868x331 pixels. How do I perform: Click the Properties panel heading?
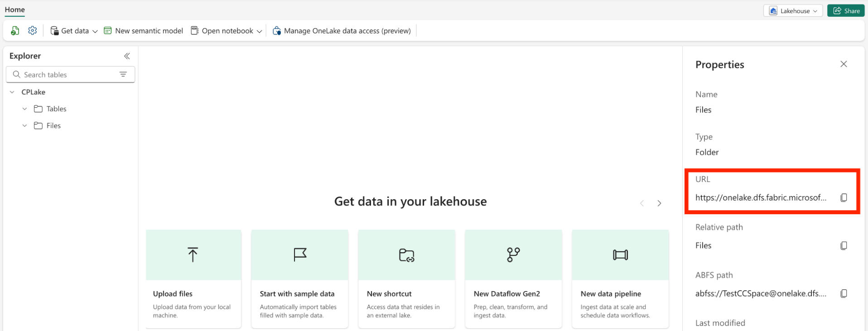[720, 64]
